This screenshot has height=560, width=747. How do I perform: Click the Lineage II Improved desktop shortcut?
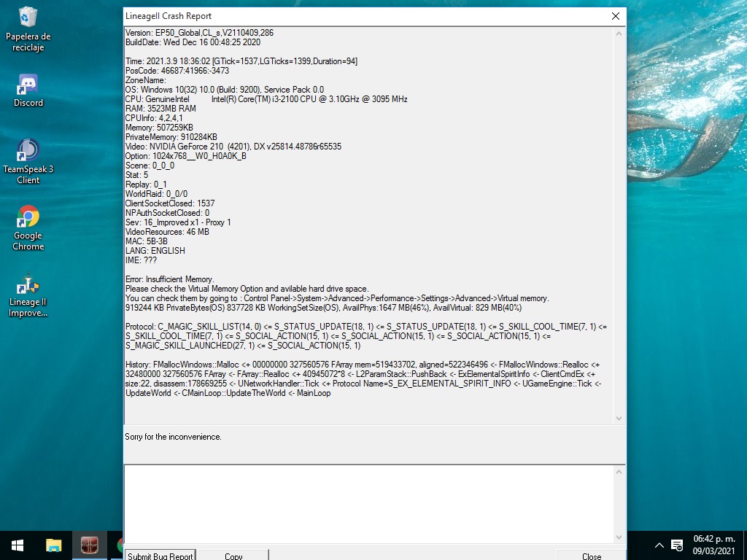click(28, 295)
